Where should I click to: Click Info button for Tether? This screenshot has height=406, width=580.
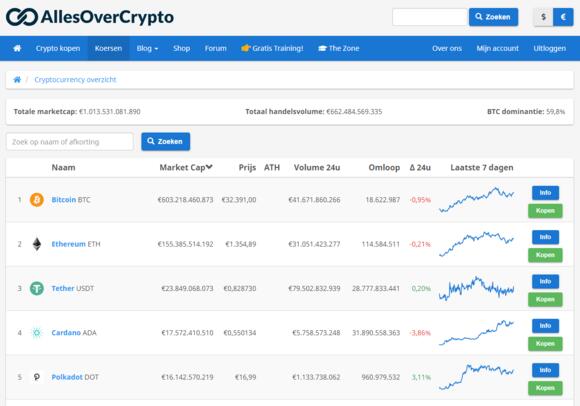point(545,281)
